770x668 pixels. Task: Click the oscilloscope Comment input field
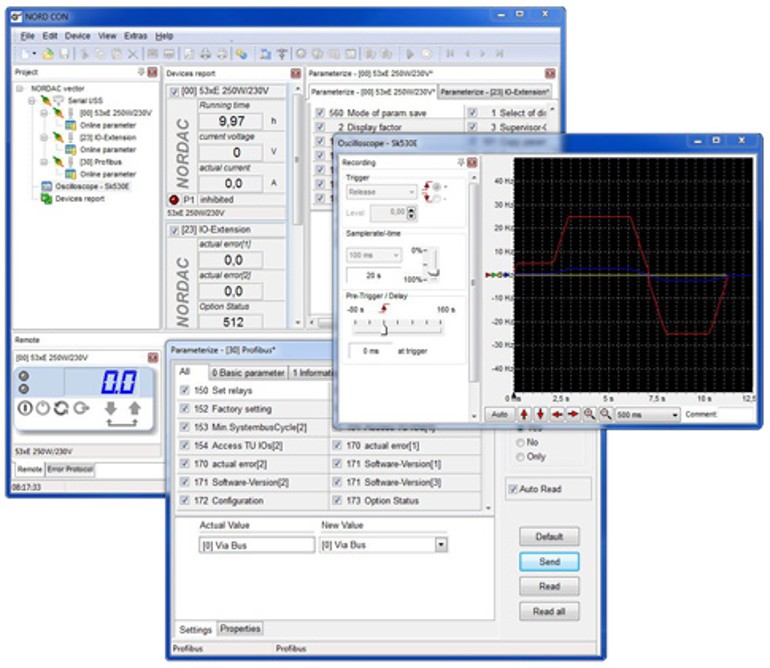pos(736,415)
